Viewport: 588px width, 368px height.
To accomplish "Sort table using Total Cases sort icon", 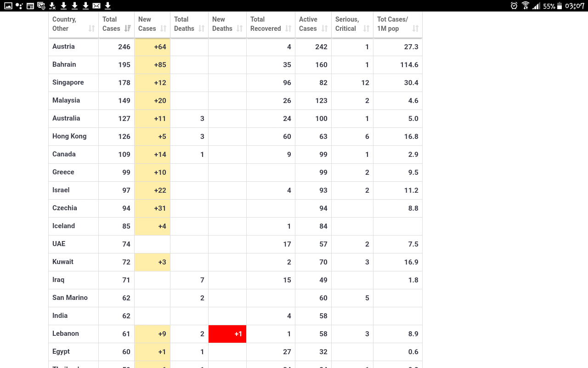I will (127, 29).
